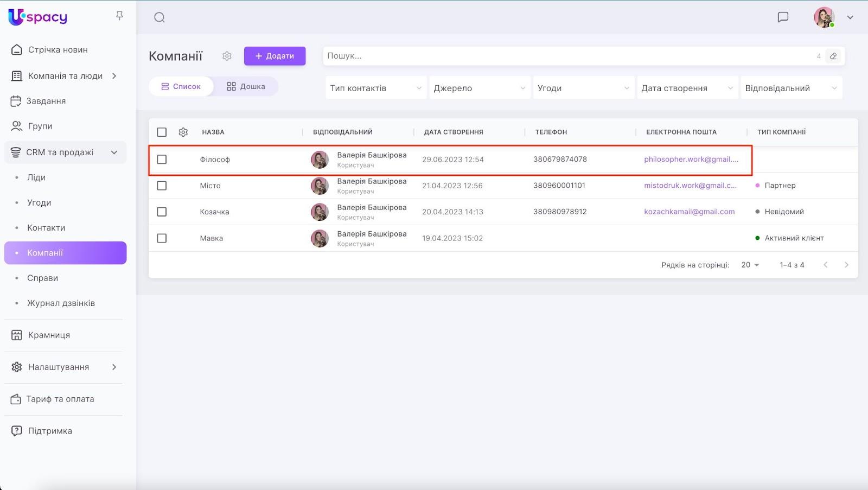
Task: Open the kozachkamail@gmail.com email link
Action: click(689, 212)
